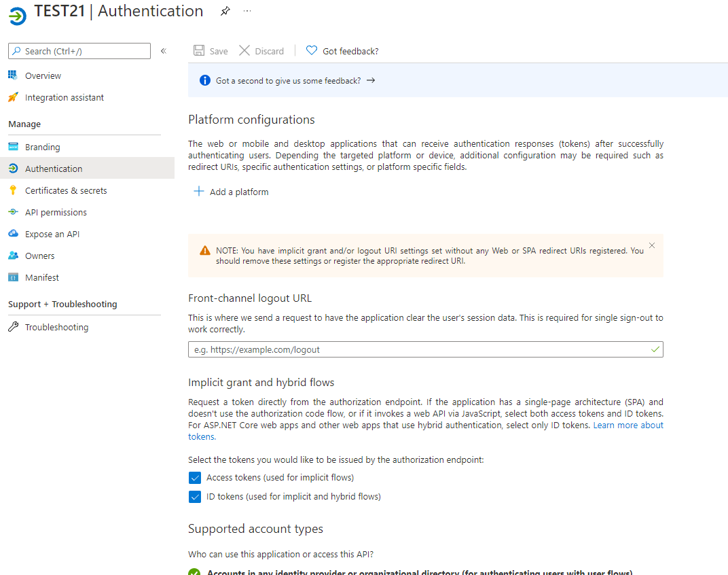Click the heart icon beside Got feedback

click(x=311, y=50)
